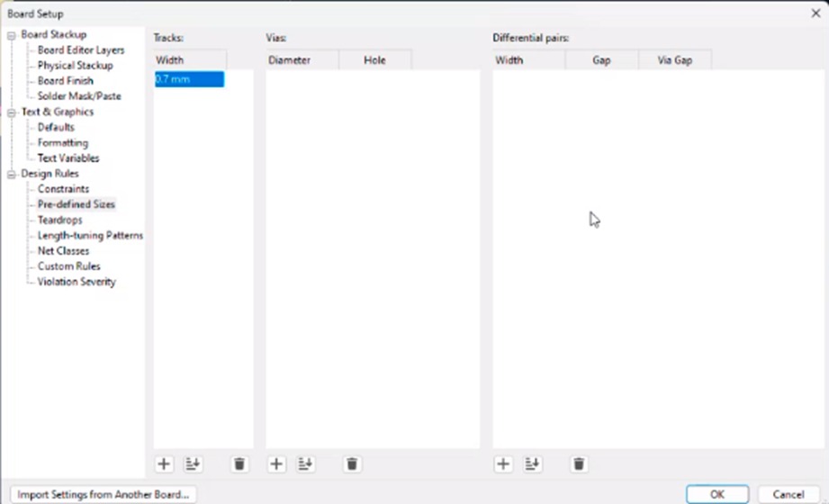This screenshot has width=829, height=504.
Task: Click the Via Gap column header
Action: (675, 60)
